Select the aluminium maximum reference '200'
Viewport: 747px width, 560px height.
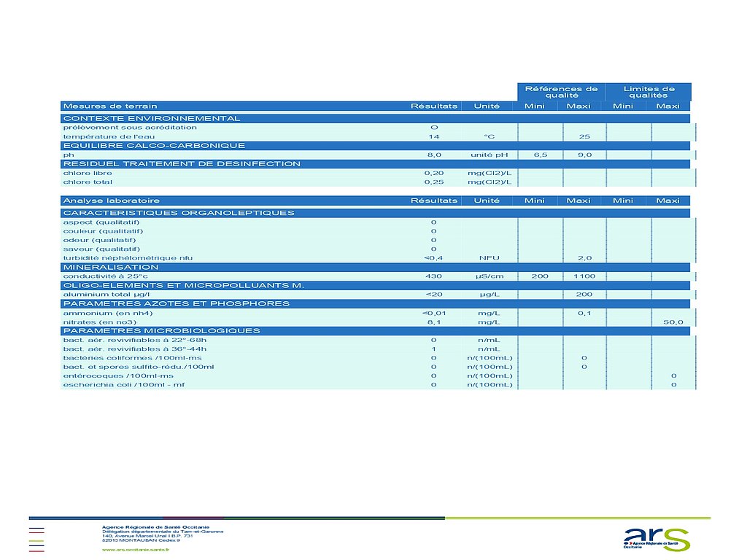click(x=584, y=295)
